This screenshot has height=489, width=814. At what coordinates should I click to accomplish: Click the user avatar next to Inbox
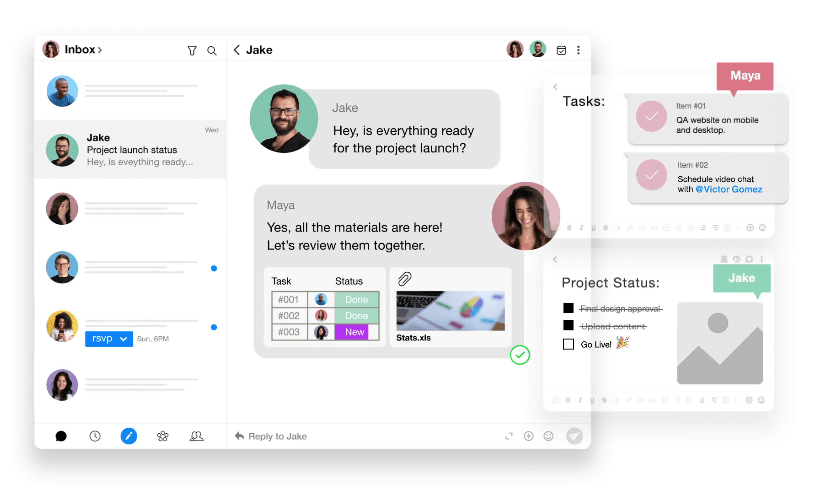point(51,49)
